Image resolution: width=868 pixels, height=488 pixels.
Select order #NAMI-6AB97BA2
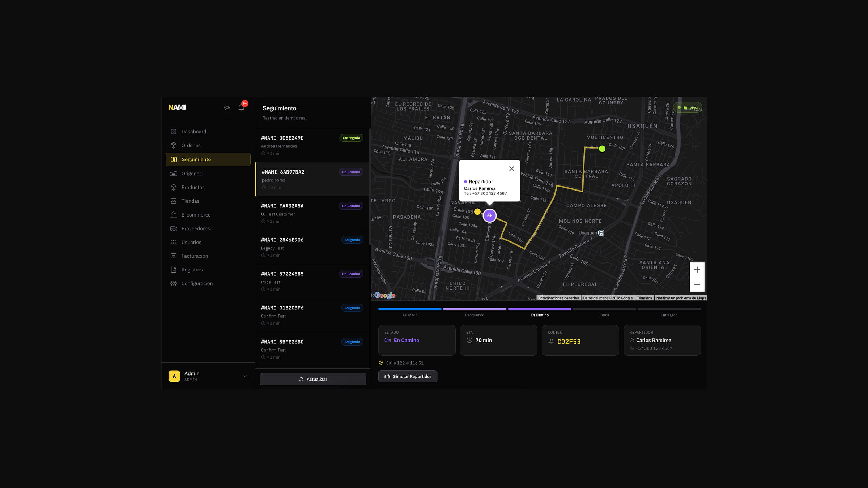click(312, 179)
